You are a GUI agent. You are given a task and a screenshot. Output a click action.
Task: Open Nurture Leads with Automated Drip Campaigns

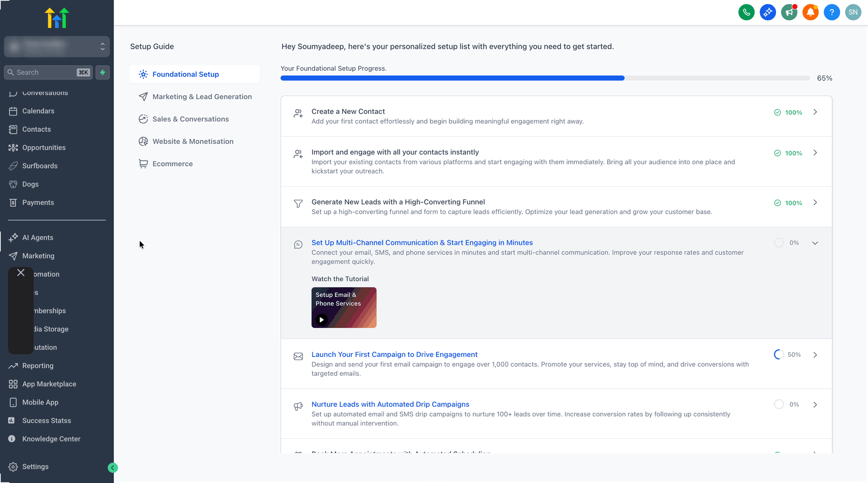click(390, 404)
